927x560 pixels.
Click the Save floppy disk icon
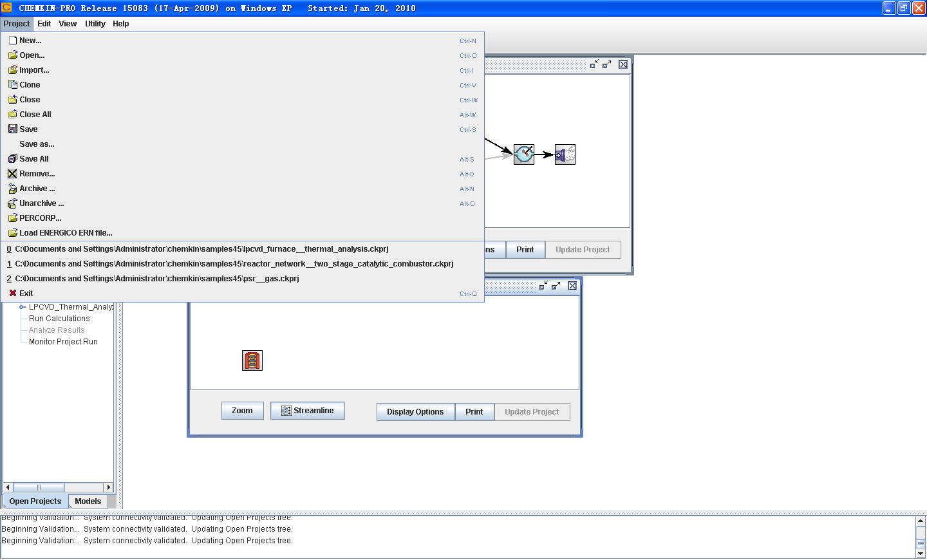tap(13, 129)
